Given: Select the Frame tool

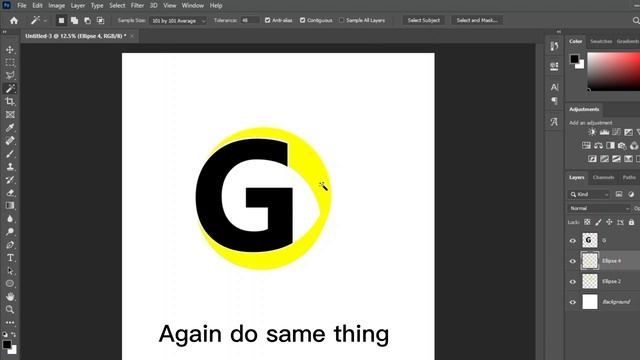Looking at the screenshot, I should (10, 114).
